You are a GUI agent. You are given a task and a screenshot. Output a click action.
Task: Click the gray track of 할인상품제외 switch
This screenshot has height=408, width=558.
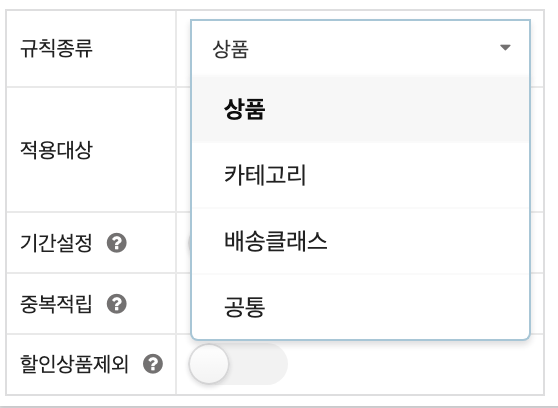tap(258, 364)
